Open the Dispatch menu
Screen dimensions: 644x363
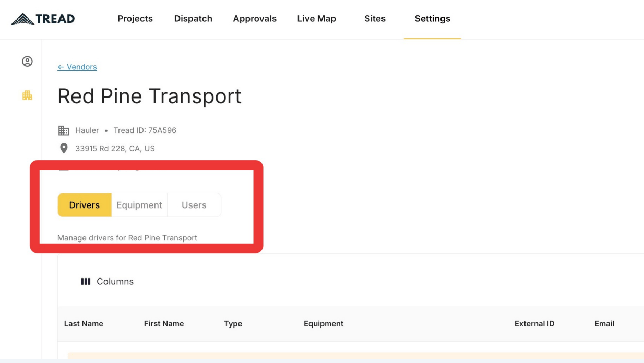pyautogui.click(x=193, y=19)
